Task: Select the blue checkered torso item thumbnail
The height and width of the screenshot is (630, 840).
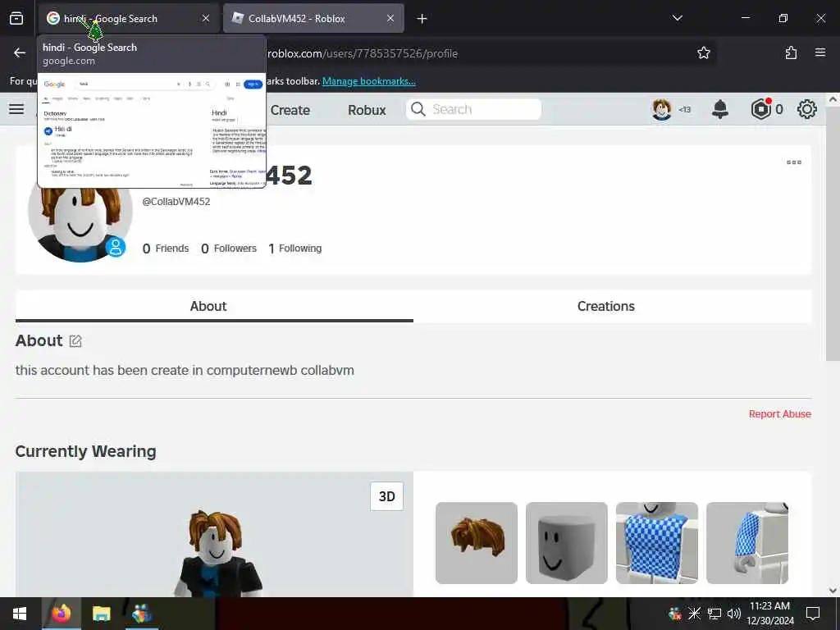Action: tap(657, 543)
